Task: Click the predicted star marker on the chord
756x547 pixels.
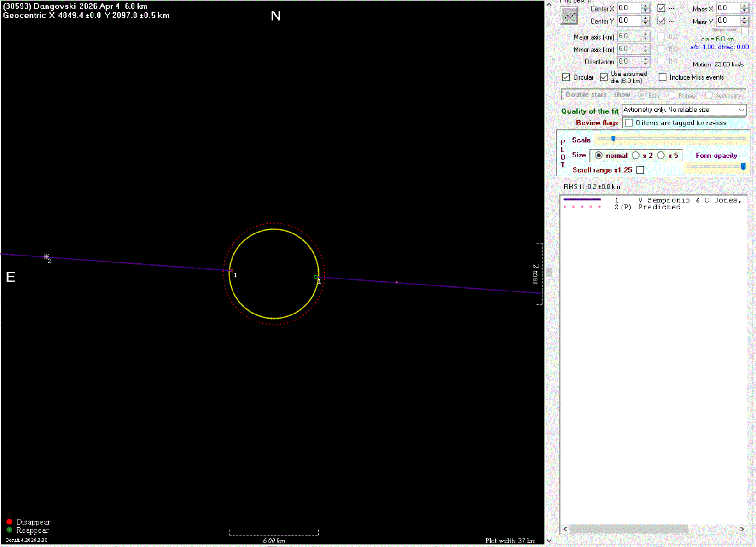Action: click(47, 256)
